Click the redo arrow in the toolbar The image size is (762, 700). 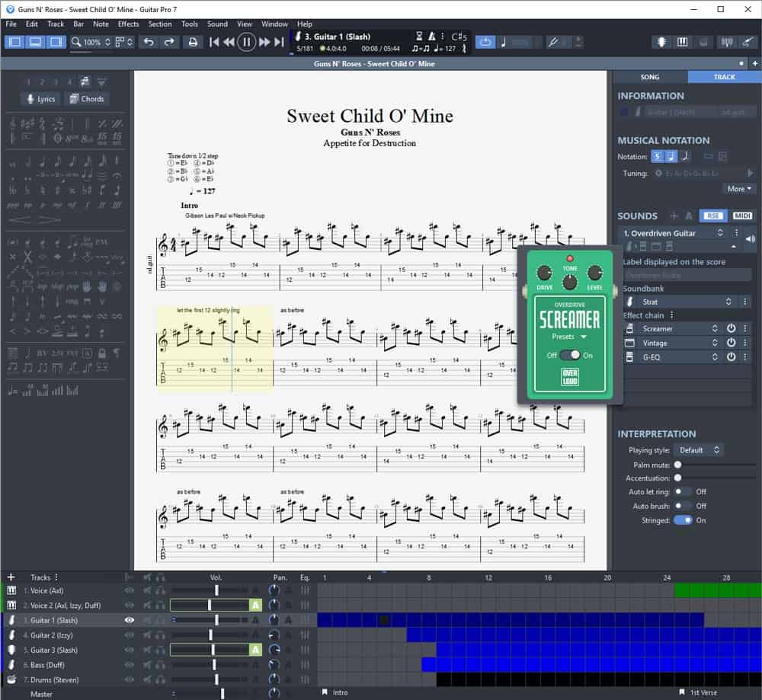pos(168,42)
